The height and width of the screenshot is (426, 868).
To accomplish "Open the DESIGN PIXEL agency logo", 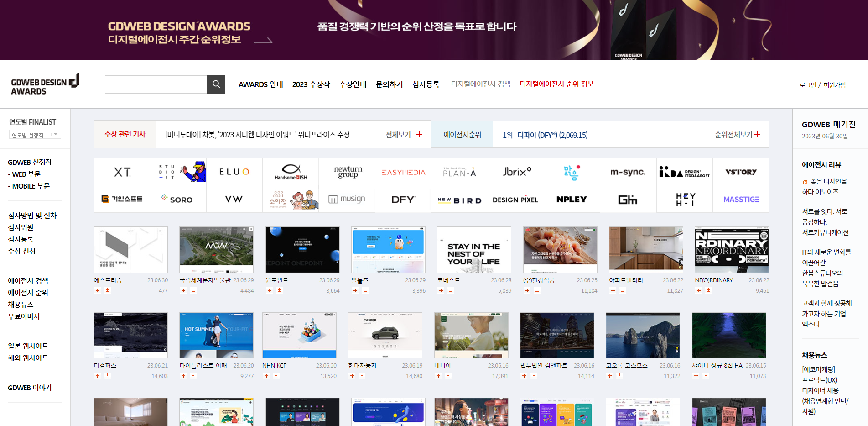I will click(515, 199).
